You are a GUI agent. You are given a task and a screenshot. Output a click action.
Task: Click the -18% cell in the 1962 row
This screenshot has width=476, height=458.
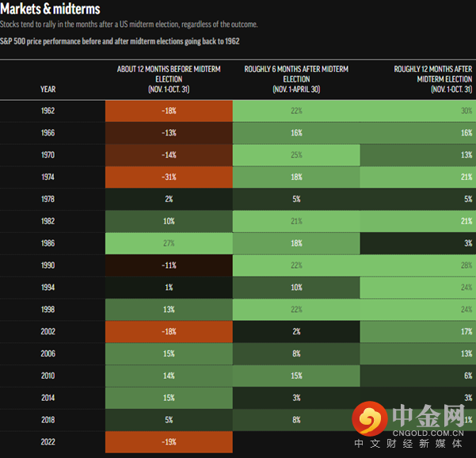point(169,111)
